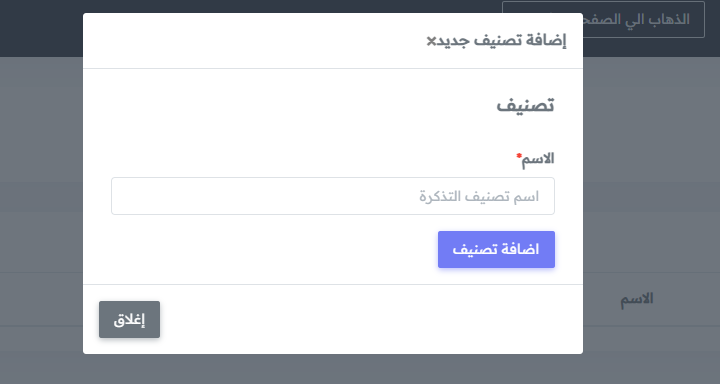The height and width of the screenshot is (384, 720).
Task: Focus the اسم تصنيف التذكرة input field
Action: pos(332,196)
